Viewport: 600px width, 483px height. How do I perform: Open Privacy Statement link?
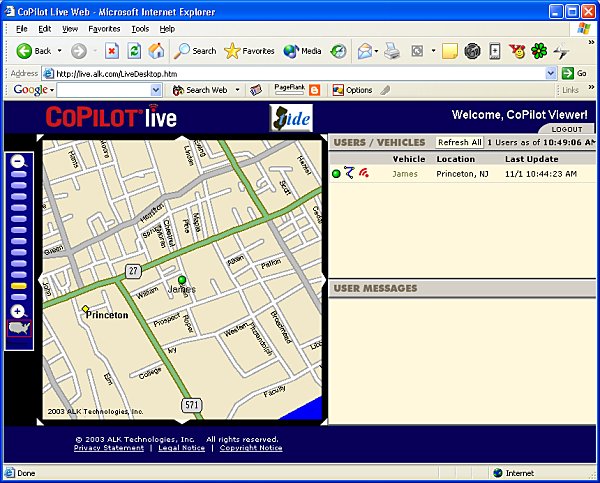tap(109, 448)
